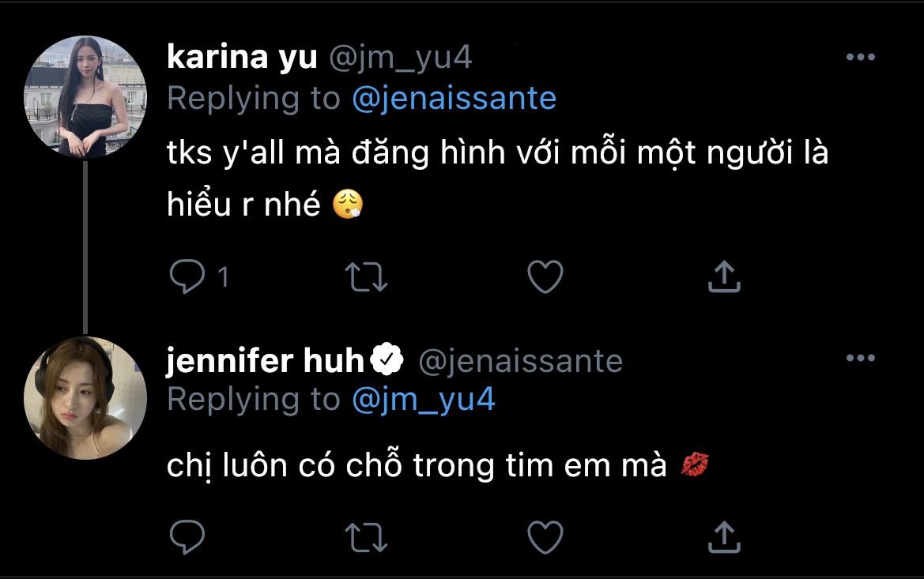Viewport: 924px width, 579px height.
Task: Open jennifer huh display name
Action: click(x=265, y=360)
